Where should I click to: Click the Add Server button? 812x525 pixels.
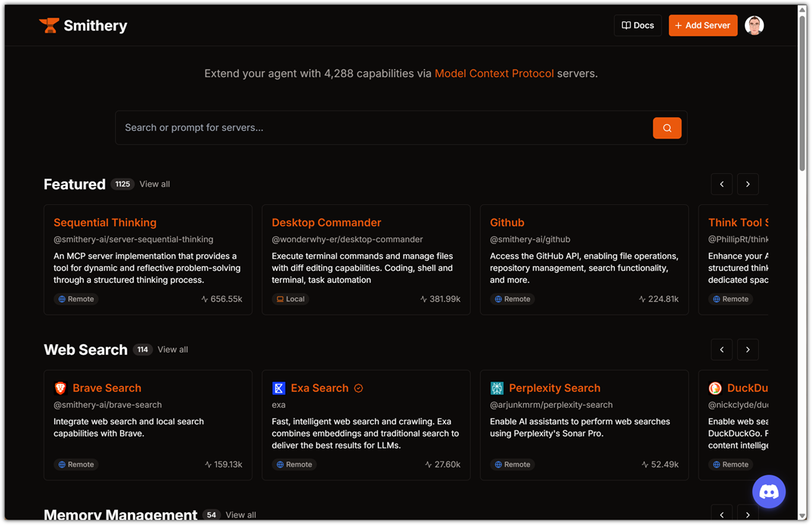tap(702, 26)
